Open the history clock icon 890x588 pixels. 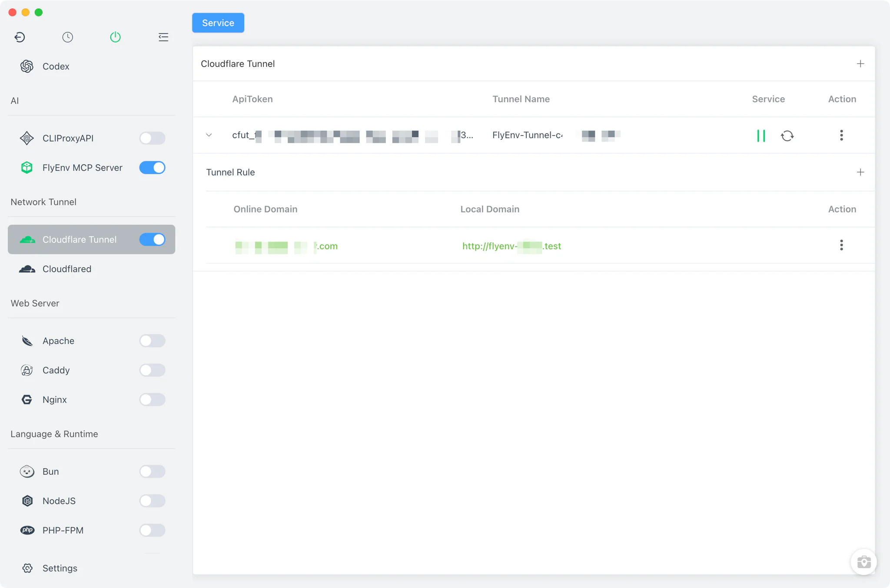(x=67, y=37)
